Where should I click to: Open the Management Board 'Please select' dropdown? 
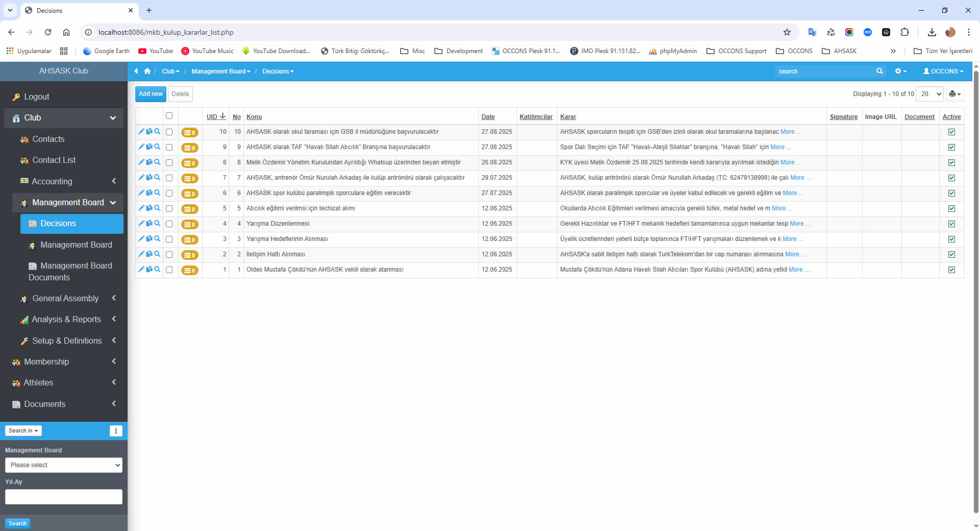click(64, 465)
